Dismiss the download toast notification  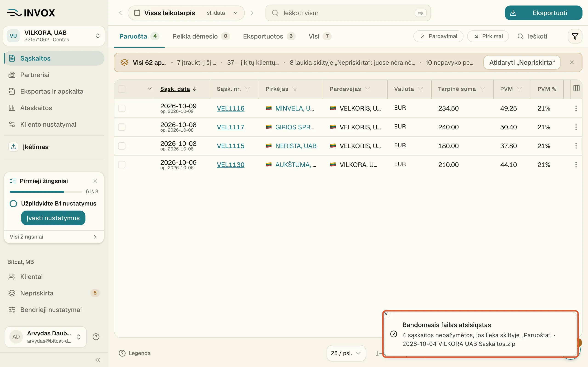click(386, 314)
